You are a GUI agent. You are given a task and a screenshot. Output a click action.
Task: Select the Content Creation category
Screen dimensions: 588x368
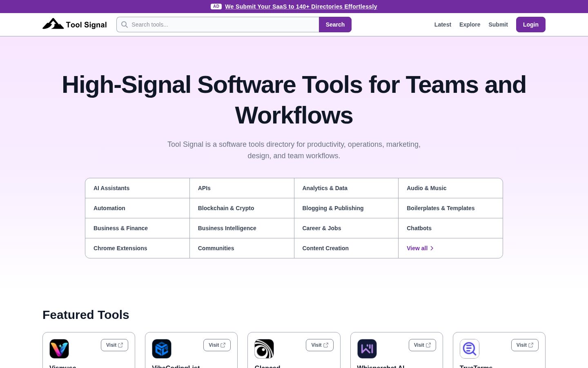(346, 248)
